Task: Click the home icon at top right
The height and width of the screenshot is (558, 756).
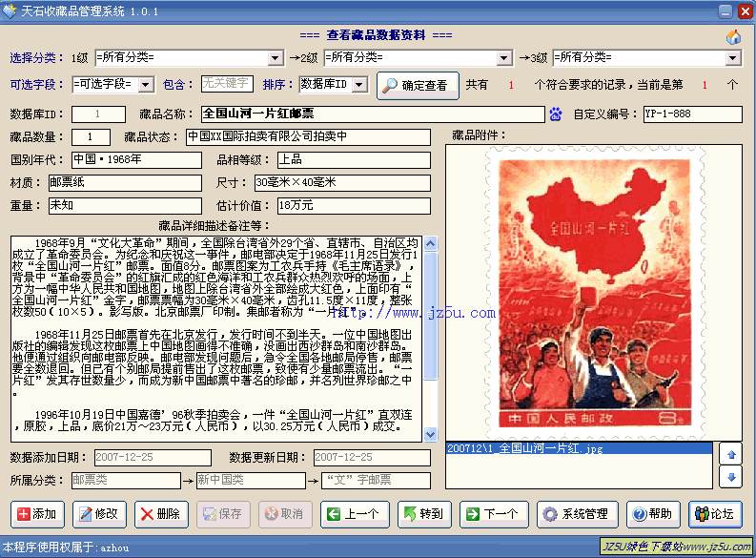Action: (x=733, y=37)
